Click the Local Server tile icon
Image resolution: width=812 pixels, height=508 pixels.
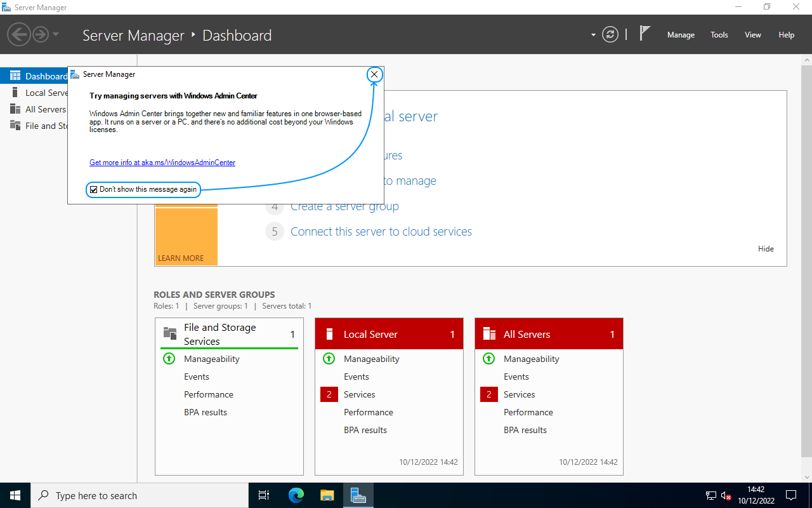click(x=329, y=334)
